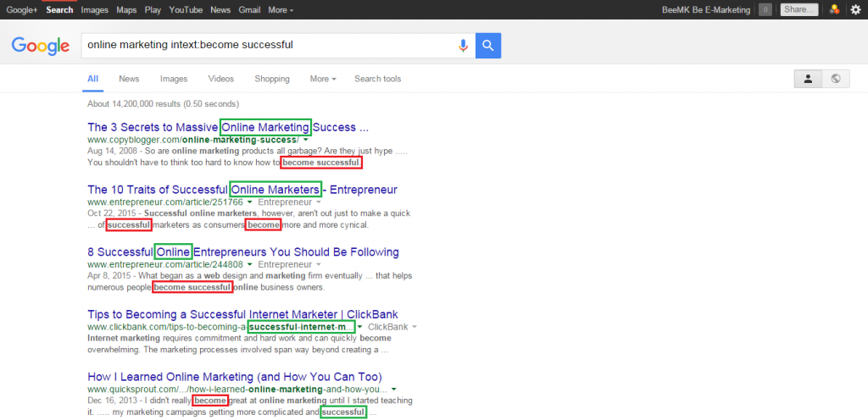868x420 pixels.
Task: Open Play in the top bar
Action: (153, 10)
